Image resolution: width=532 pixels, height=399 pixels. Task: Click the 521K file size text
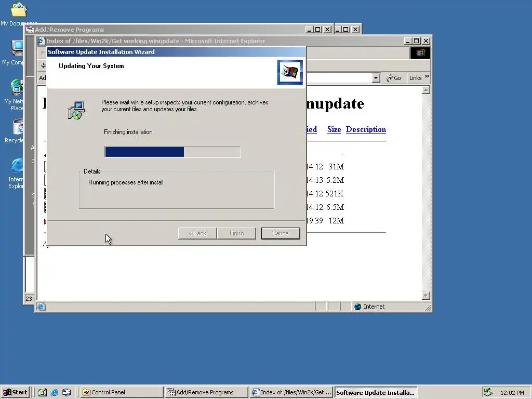[334, 194]
